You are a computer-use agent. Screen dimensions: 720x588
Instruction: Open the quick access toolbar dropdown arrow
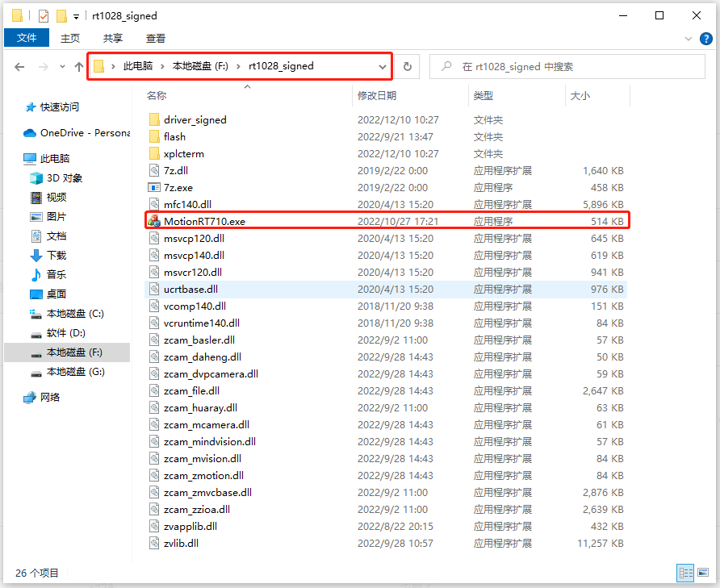pyautogui.click(x=76, y=17)
